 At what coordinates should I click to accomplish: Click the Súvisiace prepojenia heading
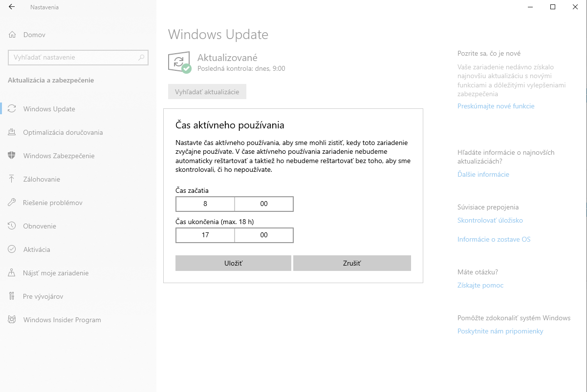pyautogui.click(x=488, y=207)
